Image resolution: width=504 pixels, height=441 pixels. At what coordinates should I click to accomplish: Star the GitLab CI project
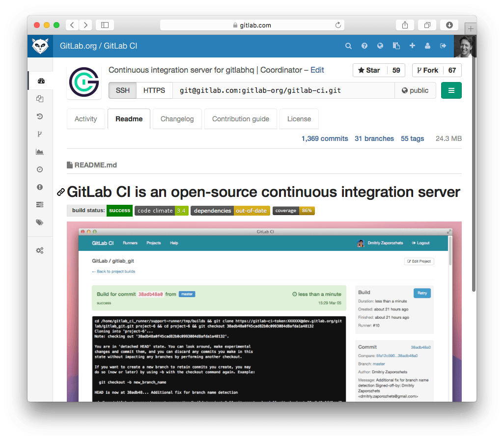(x=369, y=70)
